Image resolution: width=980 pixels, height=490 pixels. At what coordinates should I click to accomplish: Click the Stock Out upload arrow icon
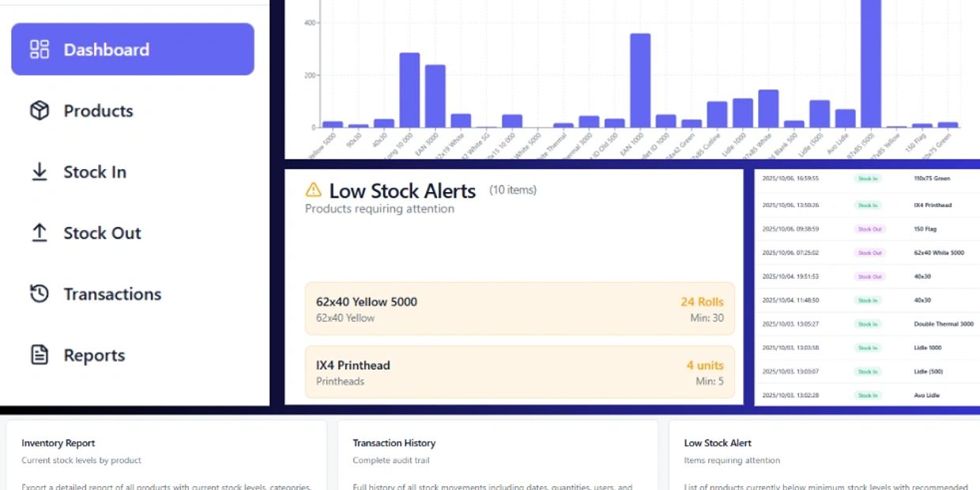coord(40,233)
